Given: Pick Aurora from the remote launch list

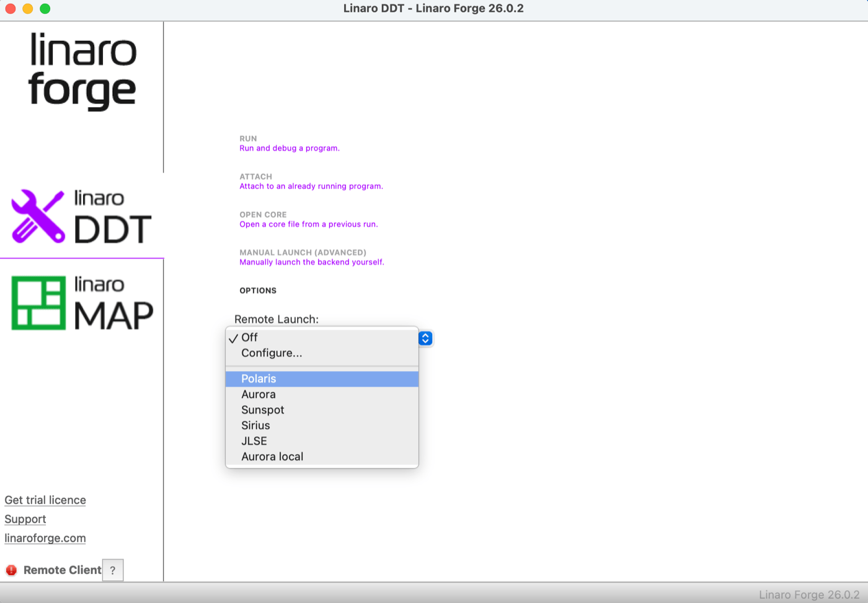Looking at the screenshot, I should (322, 394).
